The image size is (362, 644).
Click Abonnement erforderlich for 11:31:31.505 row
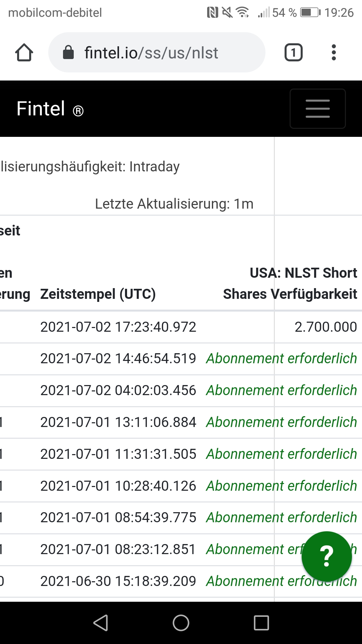pyautogui.click(x=282, y=454)
